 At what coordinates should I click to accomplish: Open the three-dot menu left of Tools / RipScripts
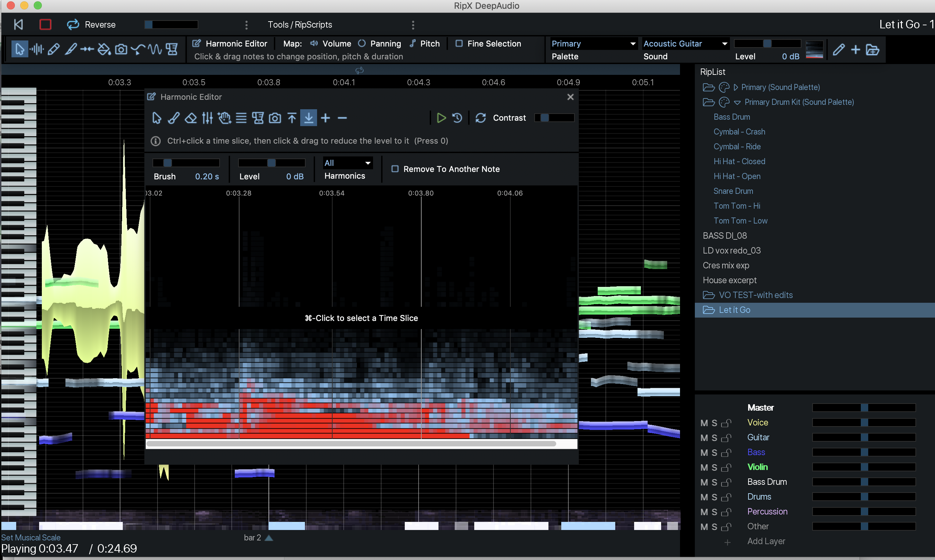(247, 25)
